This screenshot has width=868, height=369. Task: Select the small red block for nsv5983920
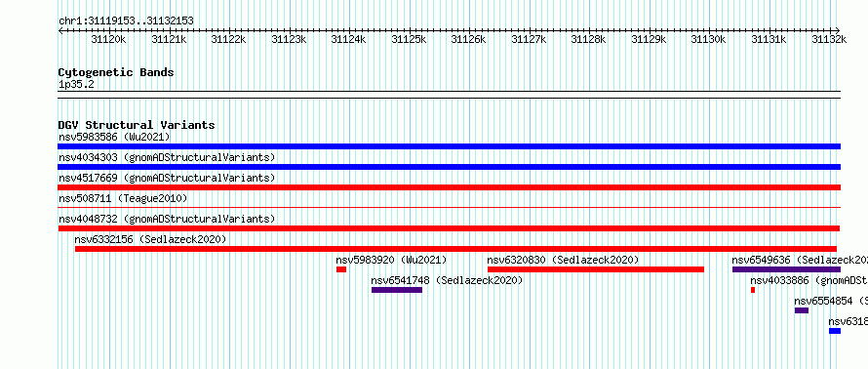coord(341,269)
